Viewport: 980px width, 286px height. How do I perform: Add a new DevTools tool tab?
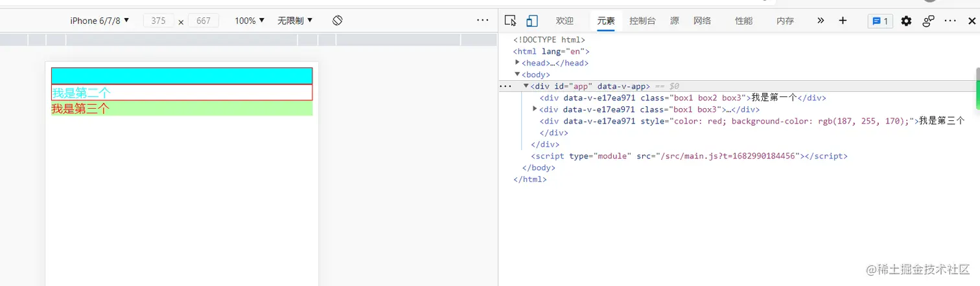pyautogui.click(x=843, y=21)
